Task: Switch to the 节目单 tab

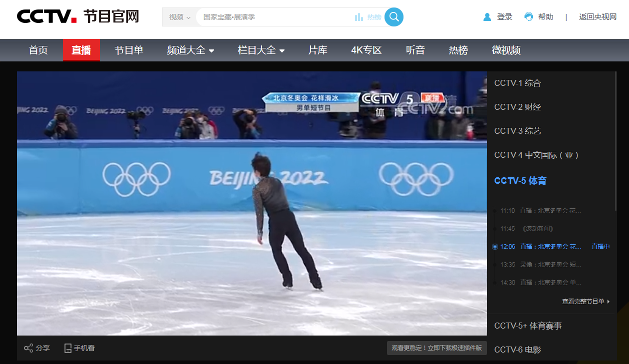Action: point(129,50)
